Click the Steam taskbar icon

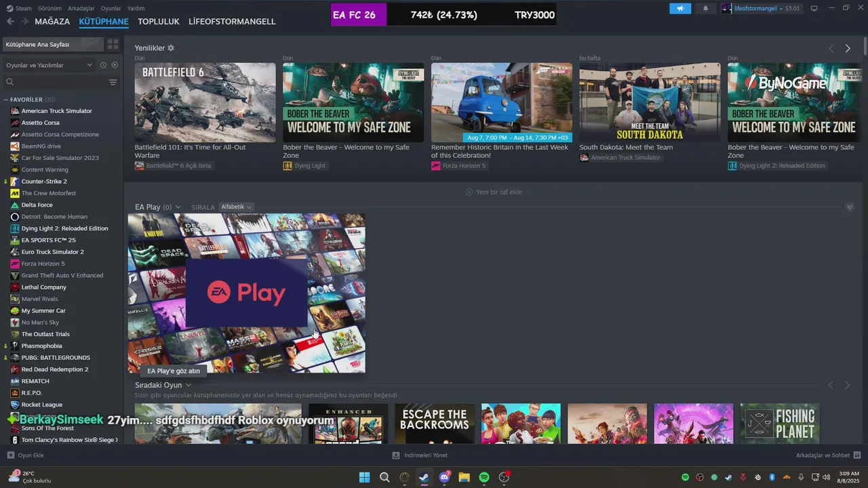(425, 477)
